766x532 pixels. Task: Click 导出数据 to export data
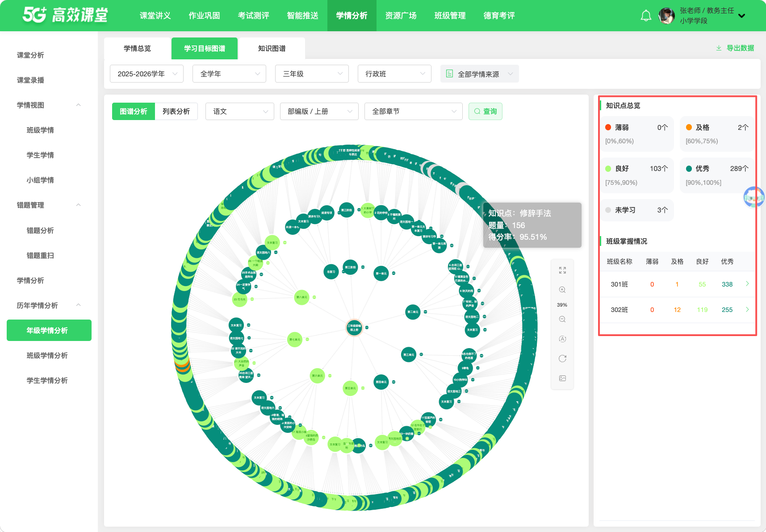click(x=735, y=48)
